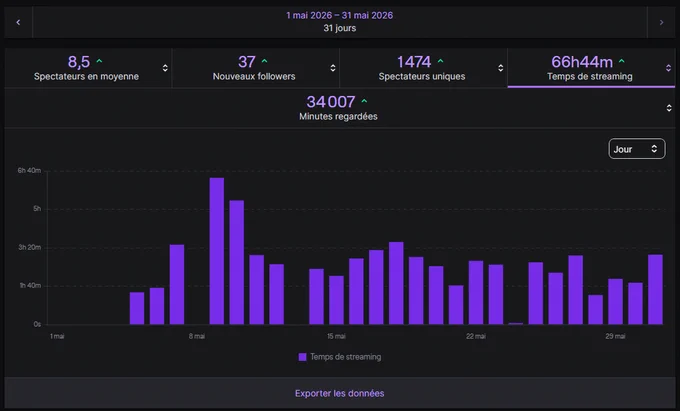Toggle the Temps de streaming legend entry

click(x=340, y=357)
